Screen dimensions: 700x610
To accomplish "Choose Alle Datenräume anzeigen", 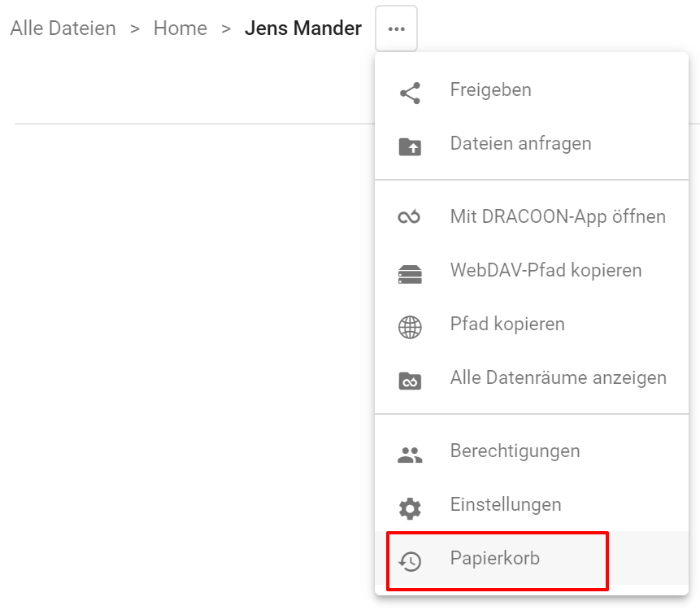I will (x=531, y=377).
